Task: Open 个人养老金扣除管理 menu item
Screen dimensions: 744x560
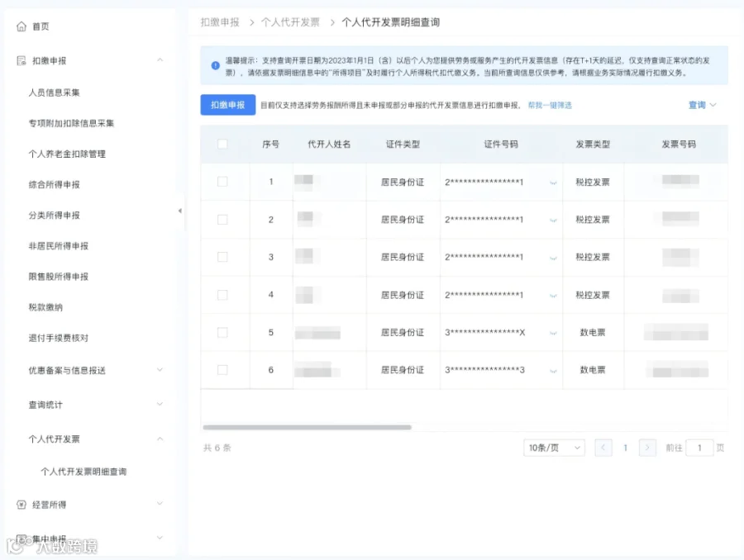Action: tap(67, 154)
